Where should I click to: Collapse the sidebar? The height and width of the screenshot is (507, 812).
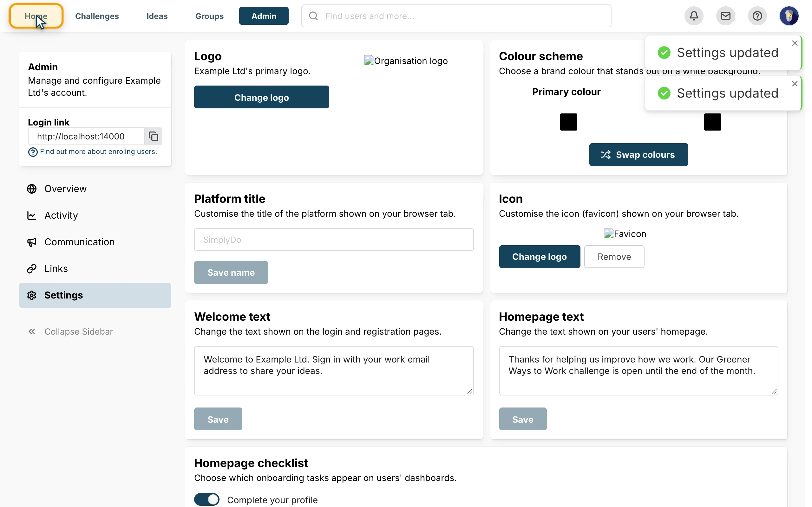click(70, 332)
